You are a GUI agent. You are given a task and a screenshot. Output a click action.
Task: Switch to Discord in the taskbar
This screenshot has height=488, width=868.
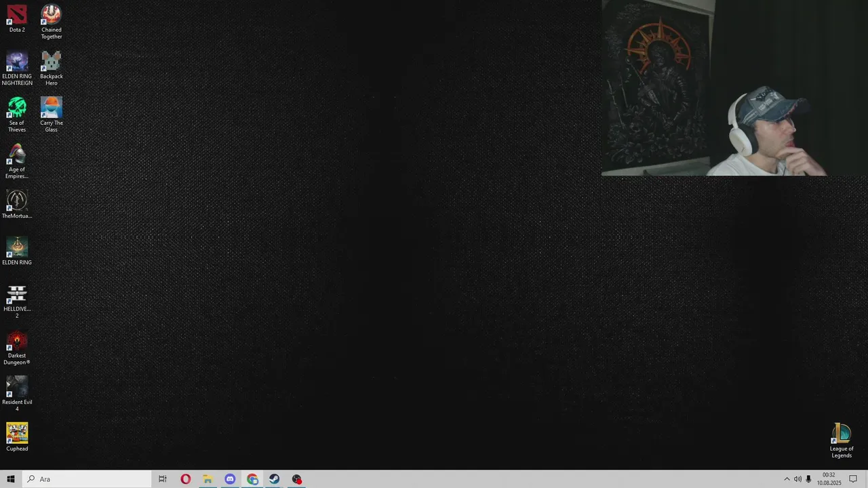tap(230, 479)
